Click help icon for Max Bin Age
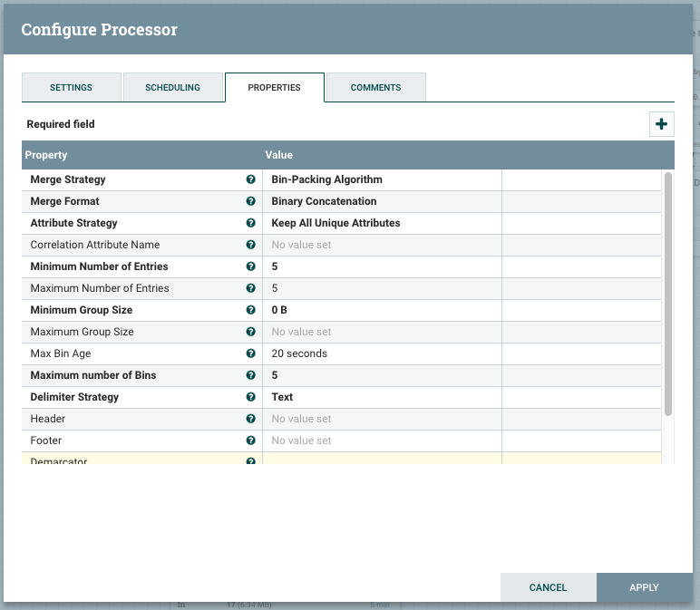 coord(250,353)
